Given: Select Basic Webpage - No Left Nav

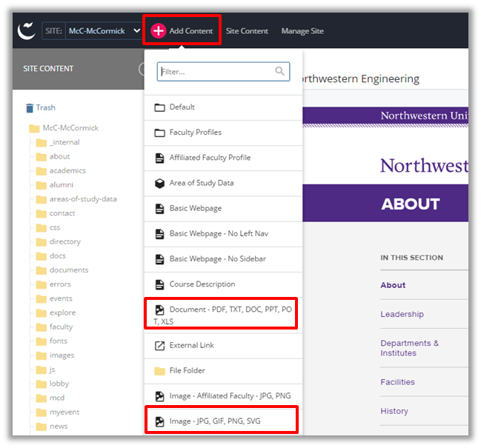Looking at the screenshot, I should coord(223,234).
